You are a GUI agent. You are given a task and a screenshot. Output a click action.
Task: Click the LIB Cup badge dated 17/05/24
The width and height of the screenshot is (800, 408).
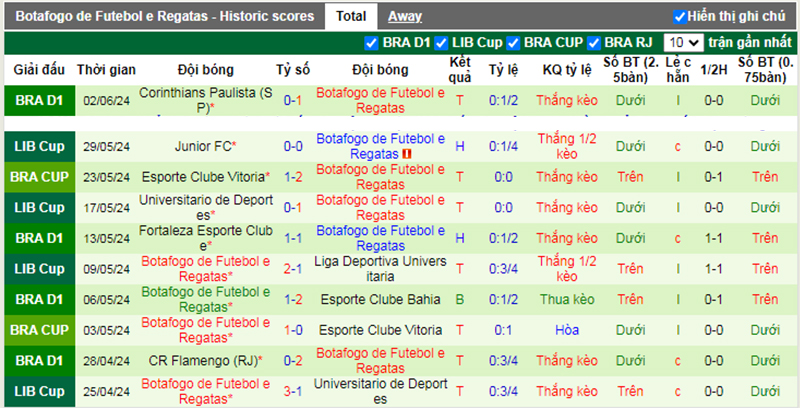pyautogui.click(x=39, y=207)
